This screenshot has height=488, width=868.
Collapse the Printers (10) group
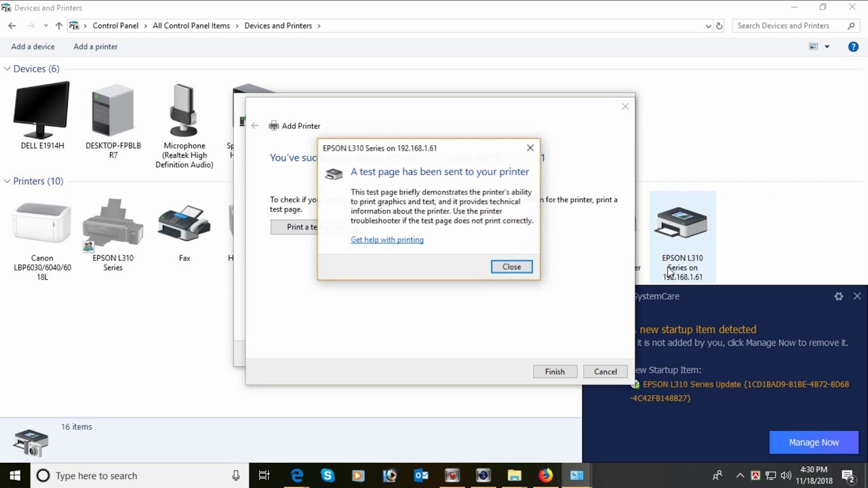point(7,181)
